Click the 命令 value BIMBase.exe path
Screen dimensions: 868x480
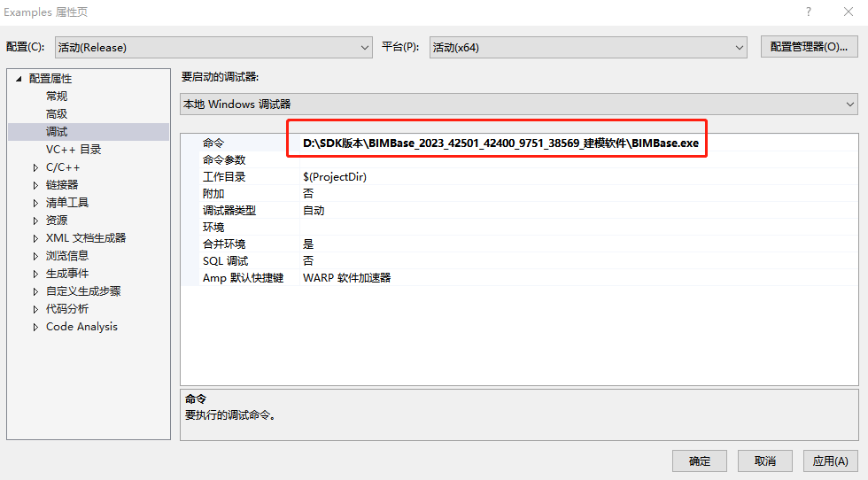[x=500, y=143]
